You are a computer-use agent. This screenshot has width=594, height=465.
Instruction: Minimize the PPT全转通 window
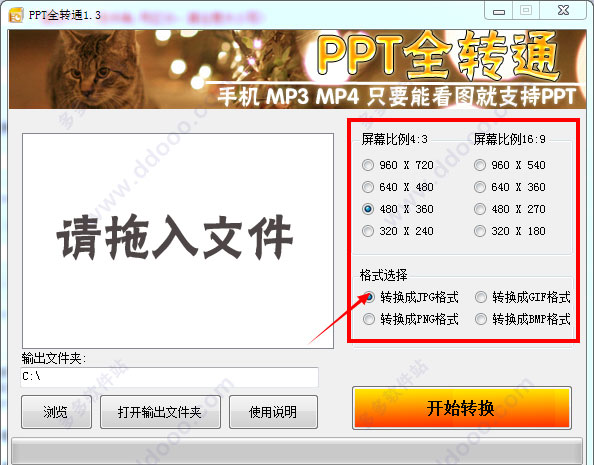click(x=499, y=11)
